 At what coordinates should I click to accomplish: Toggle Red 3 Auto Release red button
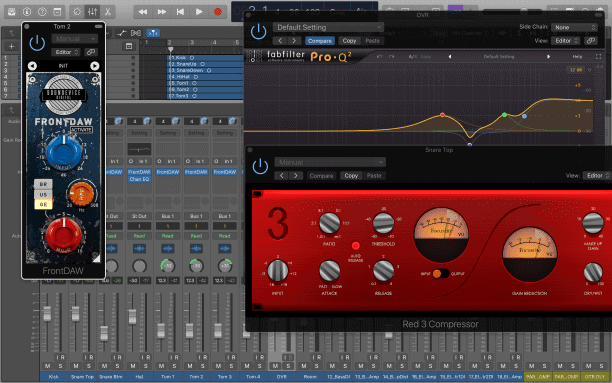pyautogui.click(x=356, y=246)
